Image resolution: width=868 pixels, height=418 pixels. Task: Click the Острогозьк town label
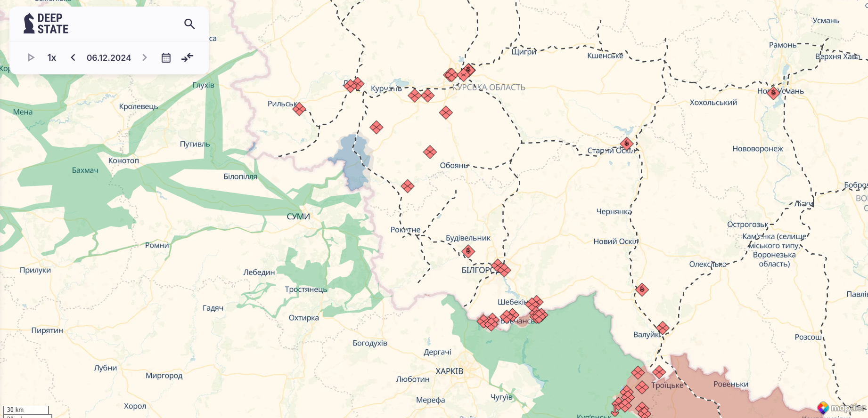(x=748, y=225)
